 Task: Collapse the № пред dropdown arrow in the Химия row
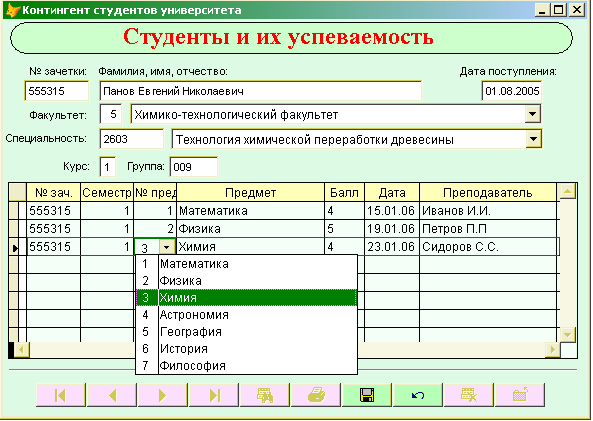[x=166, y=247]
